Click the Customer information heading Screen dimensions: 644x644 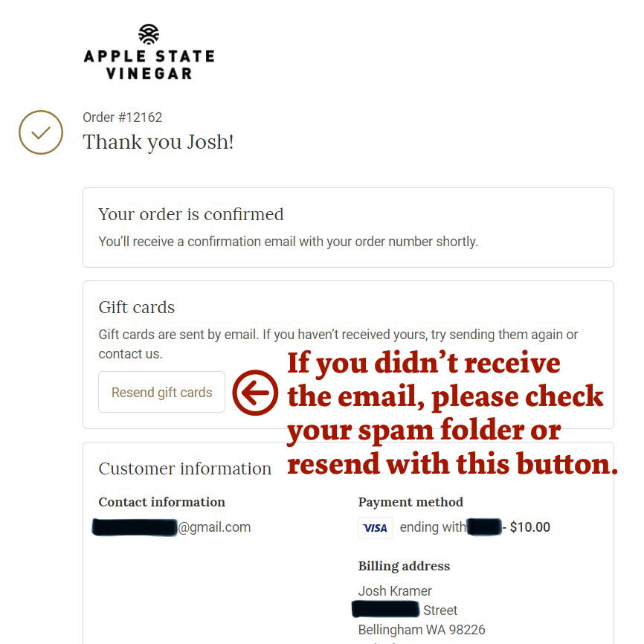pos(185,468)
